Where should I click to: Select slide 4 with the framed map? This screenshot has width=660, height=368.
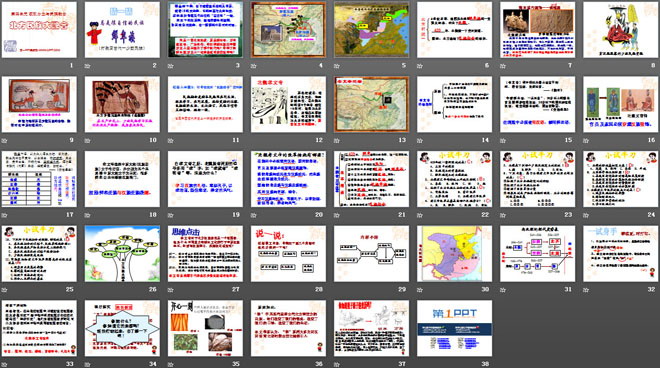click(288, 29)
